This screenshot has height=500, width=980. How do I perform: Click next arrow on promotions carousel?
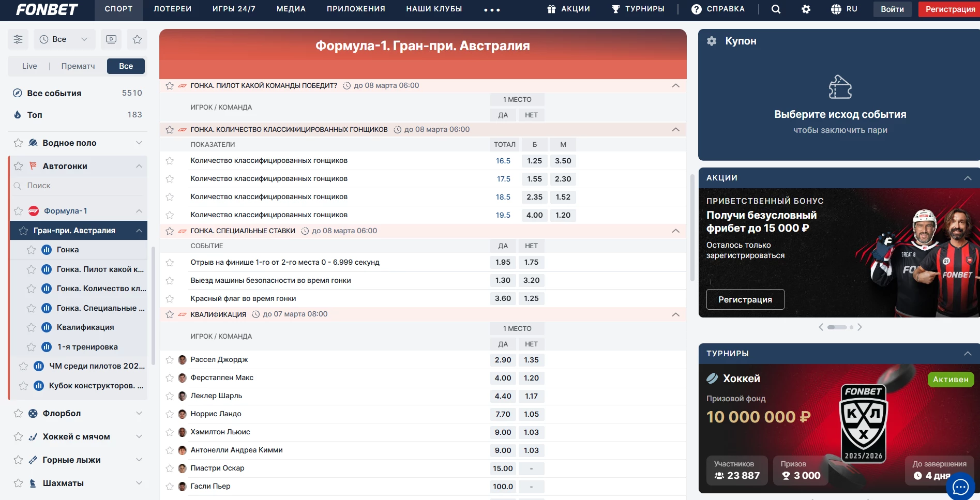tap(860, 327)
